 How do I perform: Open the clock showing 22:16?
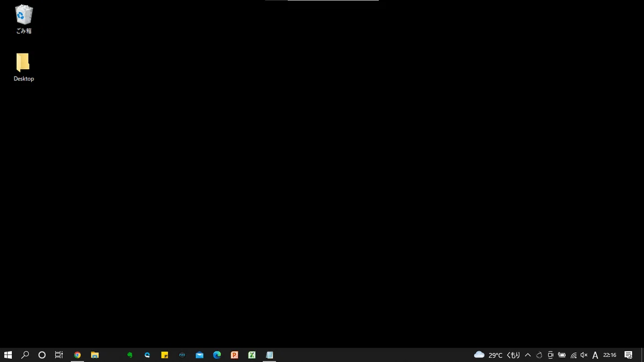point(610,355)
